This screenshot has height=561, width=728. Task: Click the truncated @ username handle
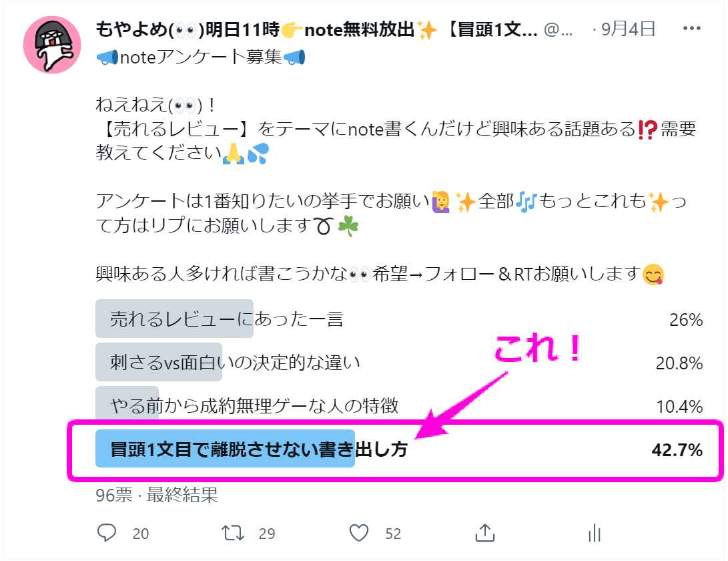click(558, 30)
